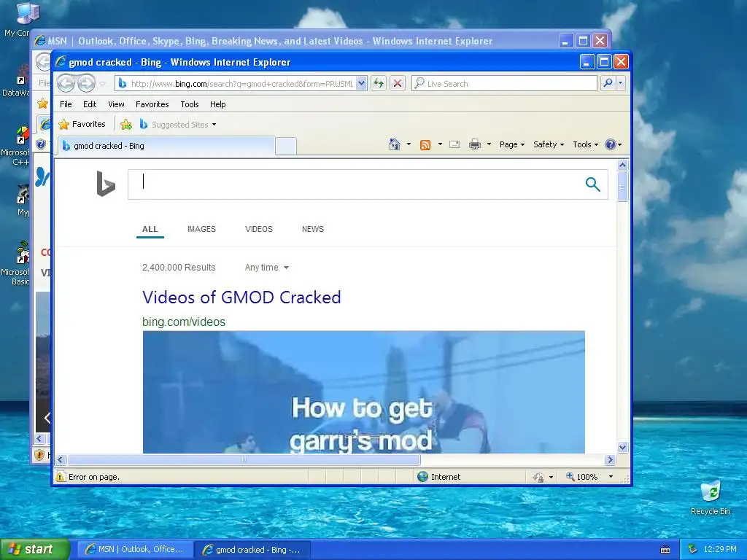
Task: Stop loading with the red X icon
Action: (398, 83)
